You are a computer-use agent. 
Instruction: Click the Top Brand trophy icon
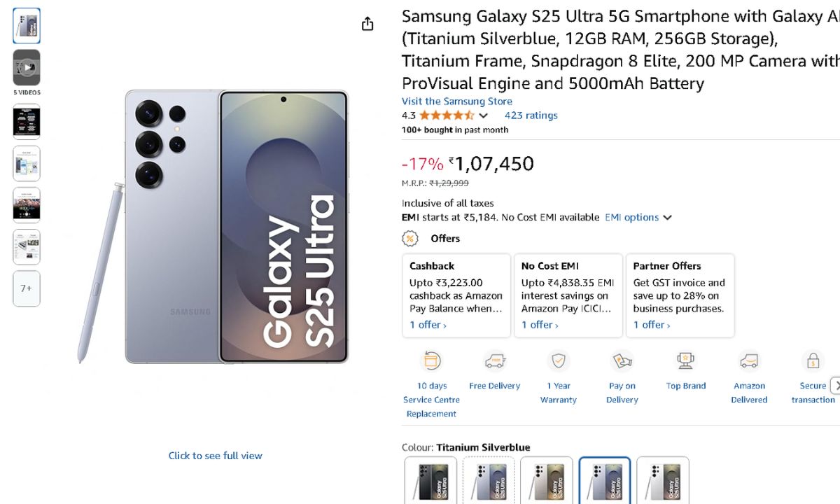[x=686, y=361]
